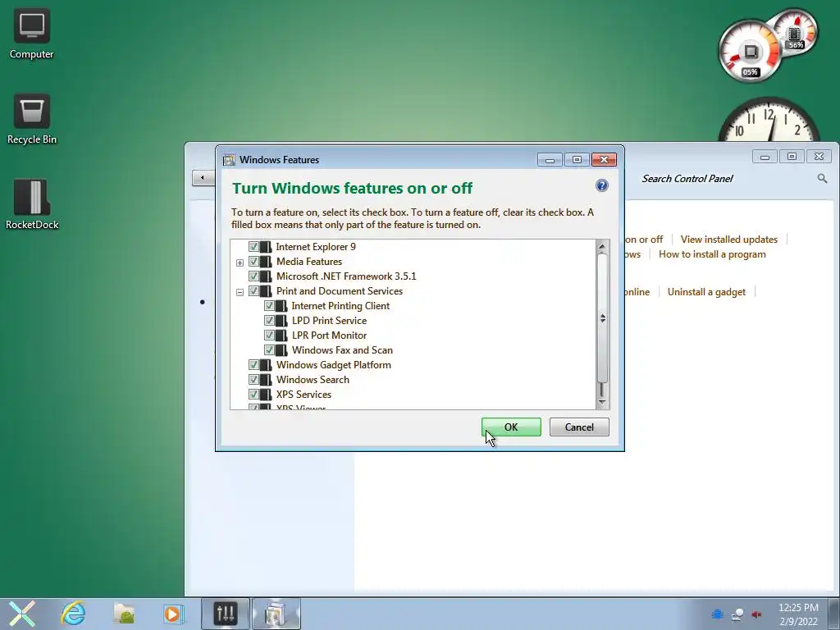Select the Control Panel taskbar button

[x=225, y=614]
